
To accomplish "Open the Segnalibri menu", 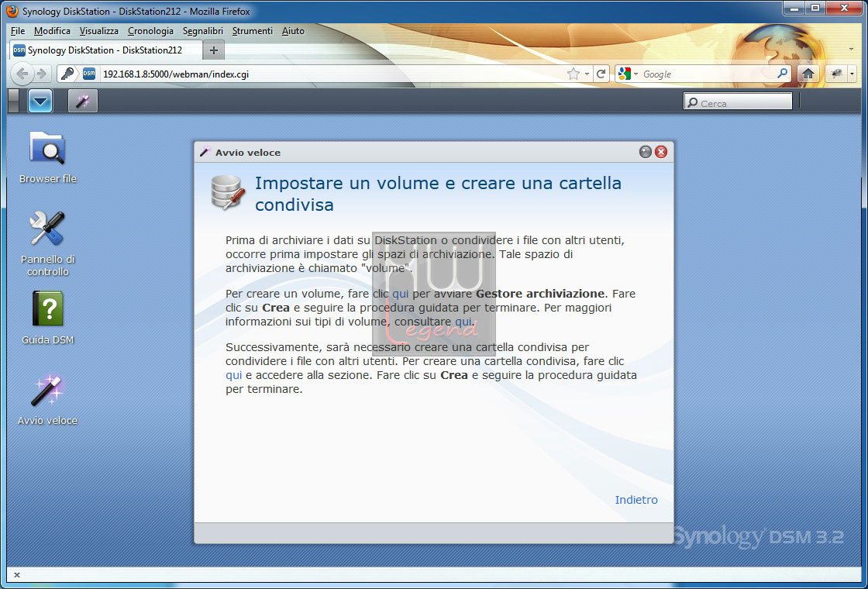I will (x=202, y=31).
